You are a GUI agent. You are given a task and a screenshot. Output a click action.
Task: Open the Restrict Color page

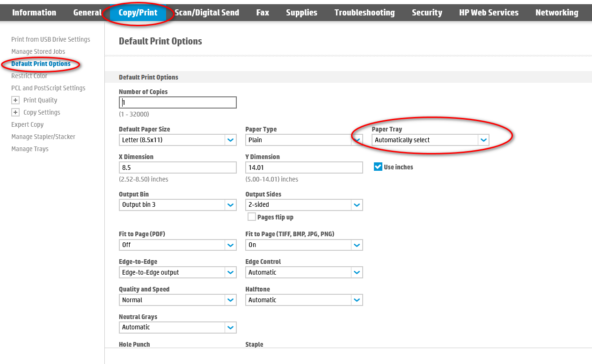29,76
